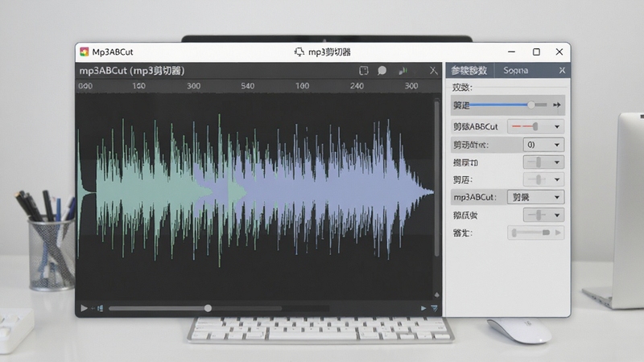Image resolution: width=644 pixels, height=362 pixels.
Task: Open the dropdown arrow in the ABBCut row
Action: point(557,127)
